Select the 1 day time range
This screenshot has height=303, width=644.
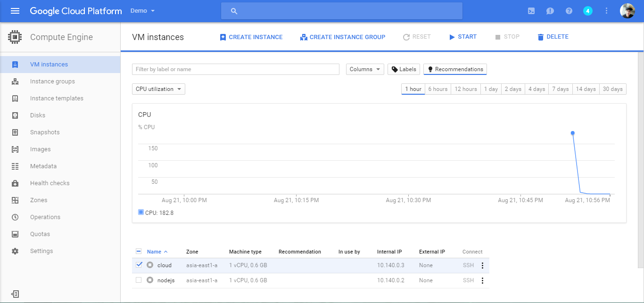[491, 89]
